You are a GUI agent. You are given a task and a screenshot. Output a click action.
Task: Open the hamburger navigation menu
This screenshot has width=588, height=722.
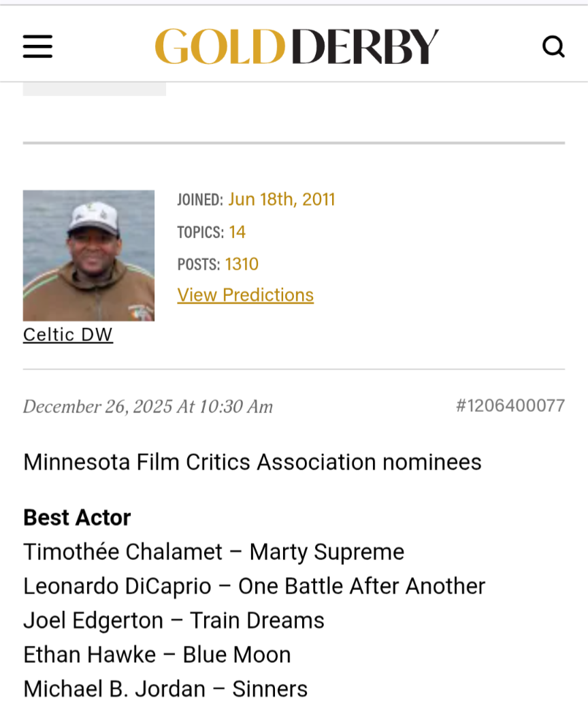coord(37,46)
